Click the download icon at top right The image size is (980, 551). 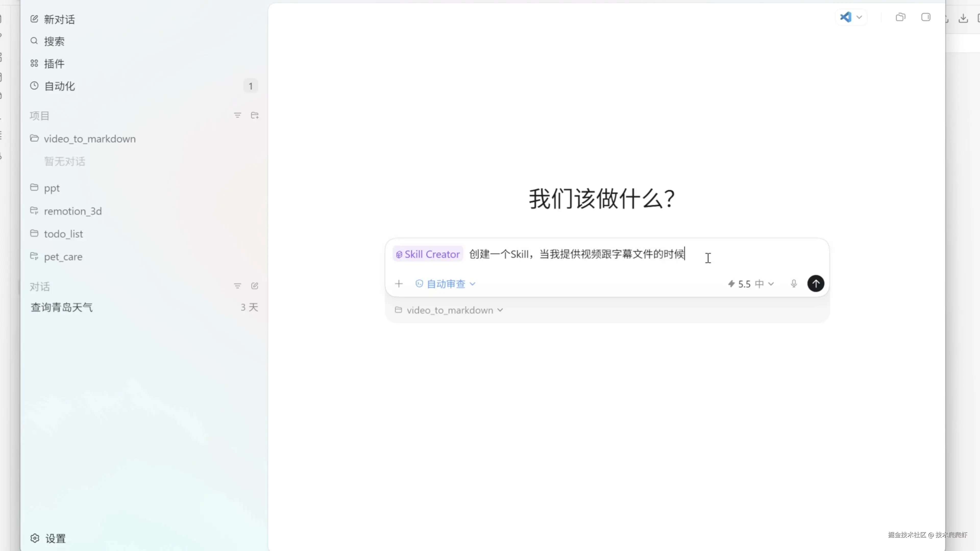(963, 18)
